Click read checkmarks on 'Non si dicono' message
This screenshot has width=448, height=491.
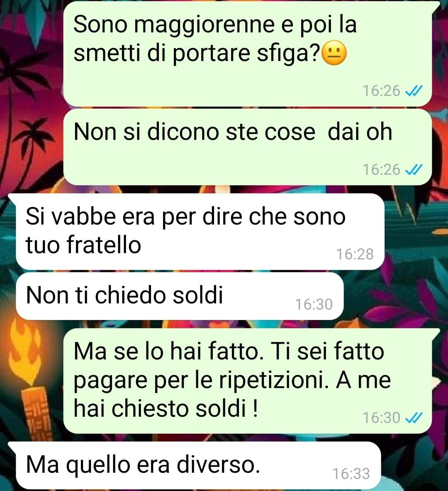[x=414, y=169]
